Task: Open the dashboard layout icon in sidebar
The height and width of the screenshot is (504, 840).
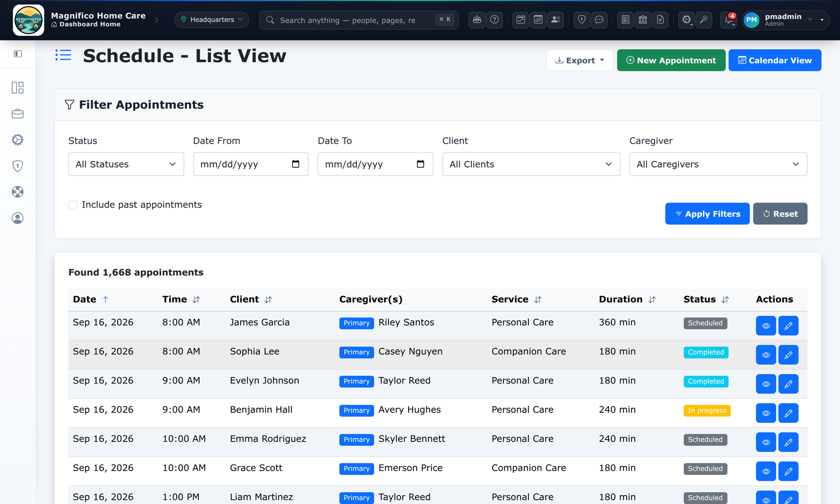Action: pyautogui.click(x=18, y=87)
